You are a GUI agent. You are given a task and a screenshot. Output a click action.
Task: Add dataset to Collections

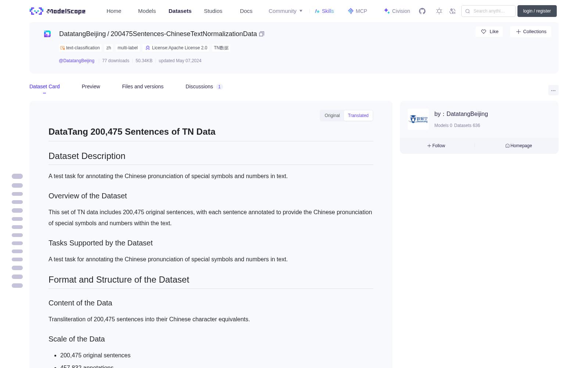[531, 32]
